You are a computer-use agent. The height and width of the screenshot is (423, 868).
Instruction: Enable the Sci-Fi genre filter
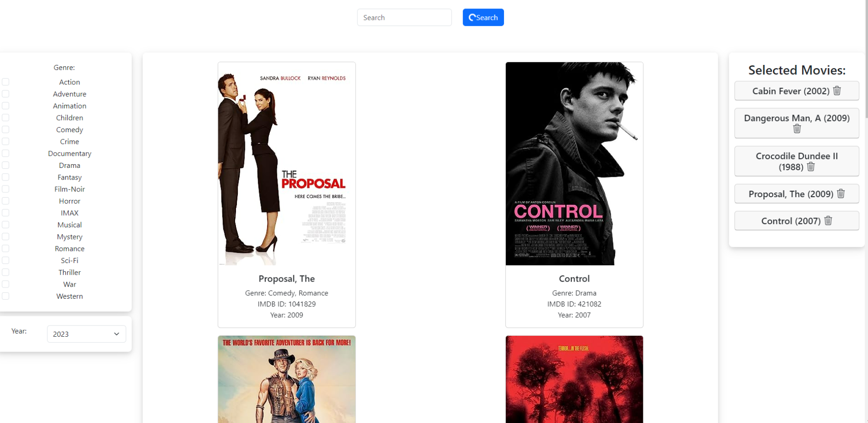click(x=6, y=260)
